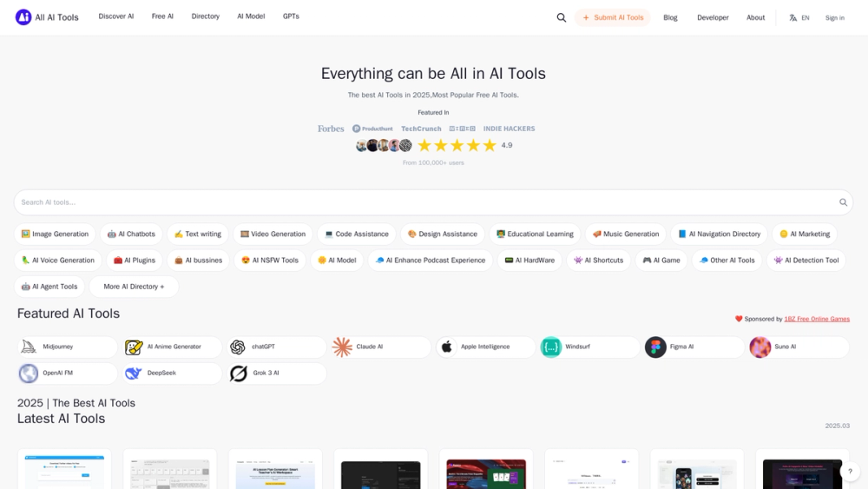
Task: Open the 1BZ Free Online Games link
Action: coord(817,319)
